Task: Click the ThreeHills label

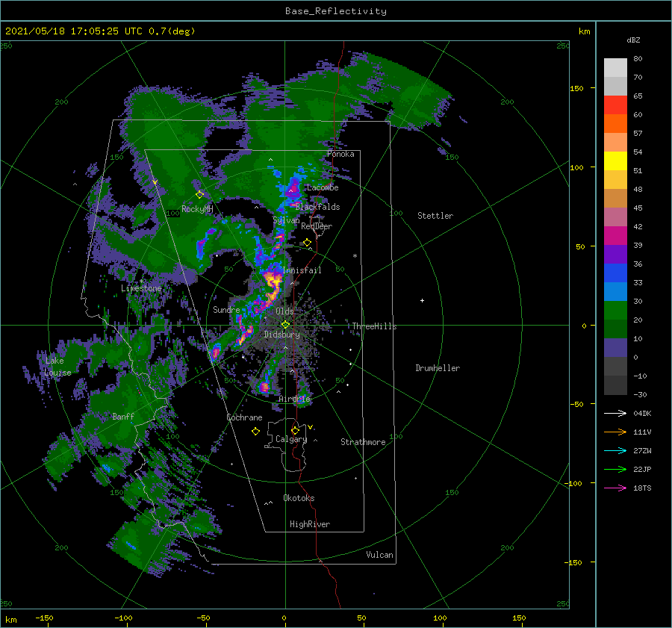Action: [374, 326]
